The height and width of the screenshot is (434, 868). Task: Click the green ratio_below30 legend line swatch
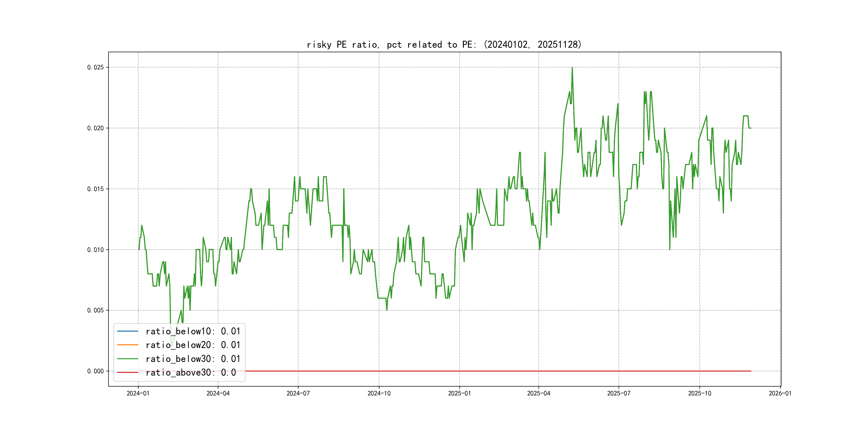click(x=127, y=359)
